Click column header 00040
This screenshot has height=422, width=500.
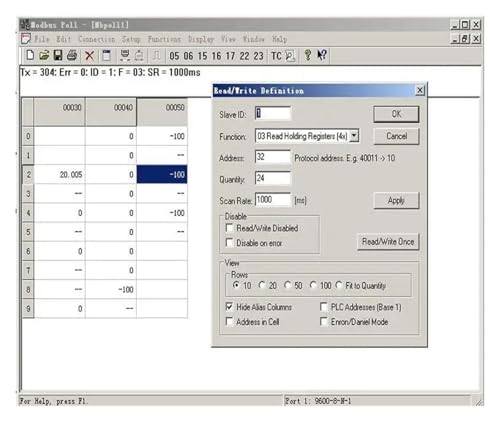tap(111, 112)
